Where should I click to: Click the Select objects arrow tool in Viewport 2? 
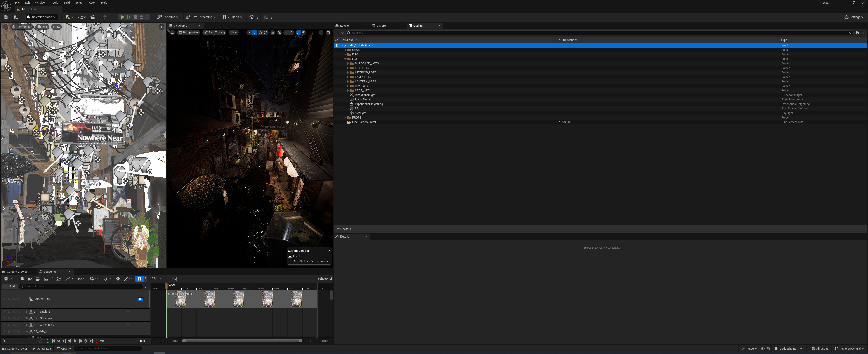[249, 33]
